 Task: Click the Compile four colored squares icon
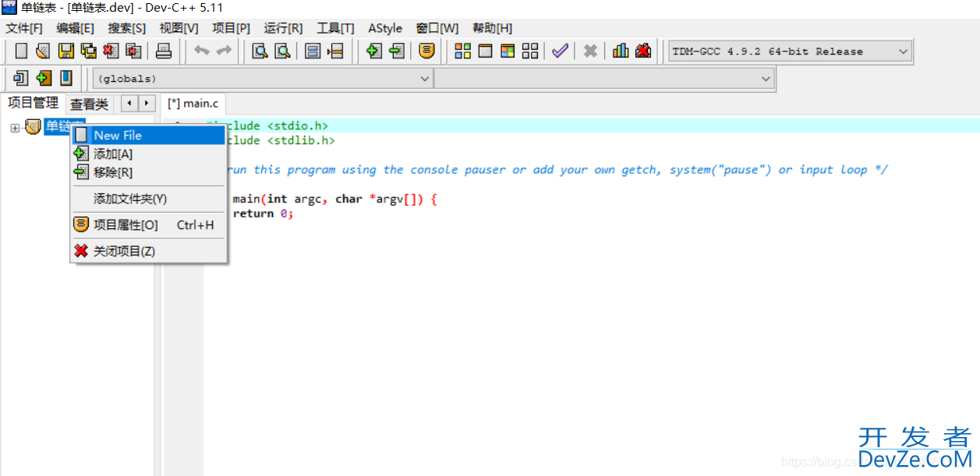463,51
